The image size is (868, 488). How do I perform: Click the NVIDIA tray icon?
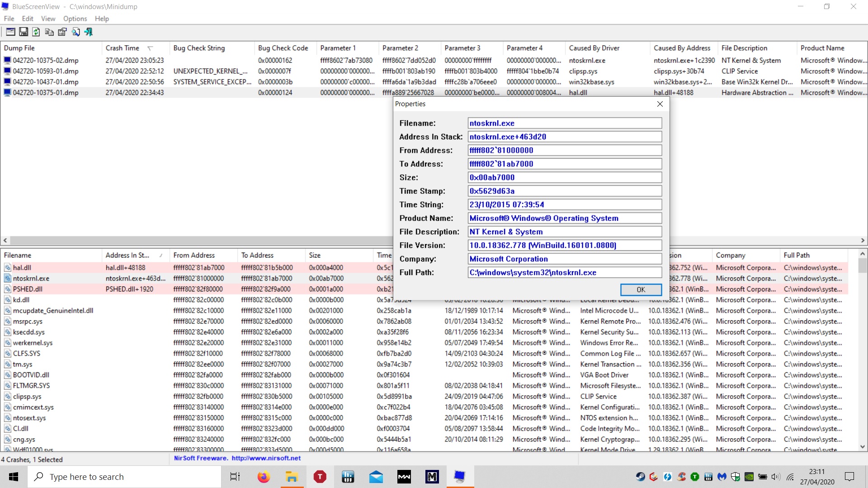coord(749,477)
